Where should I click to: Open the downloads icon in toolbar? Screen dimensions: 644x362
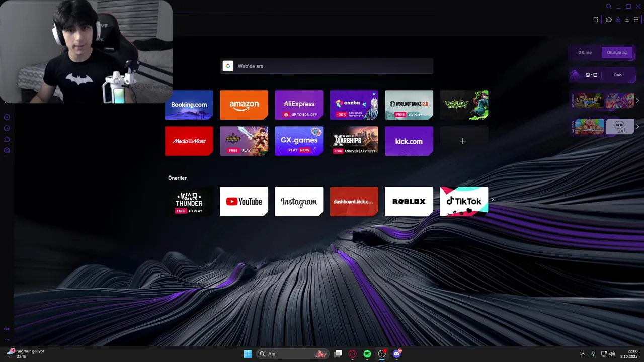[x=627, y=20]
